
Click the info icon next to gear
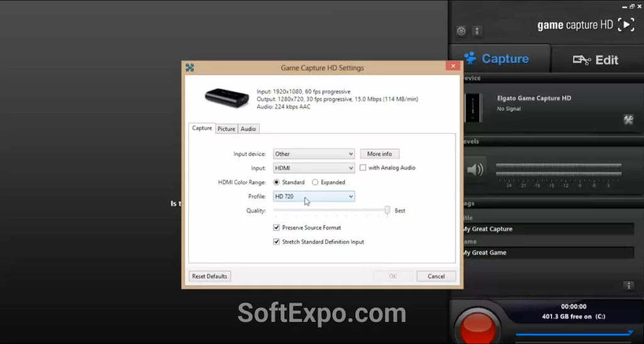tap(477, 31)
